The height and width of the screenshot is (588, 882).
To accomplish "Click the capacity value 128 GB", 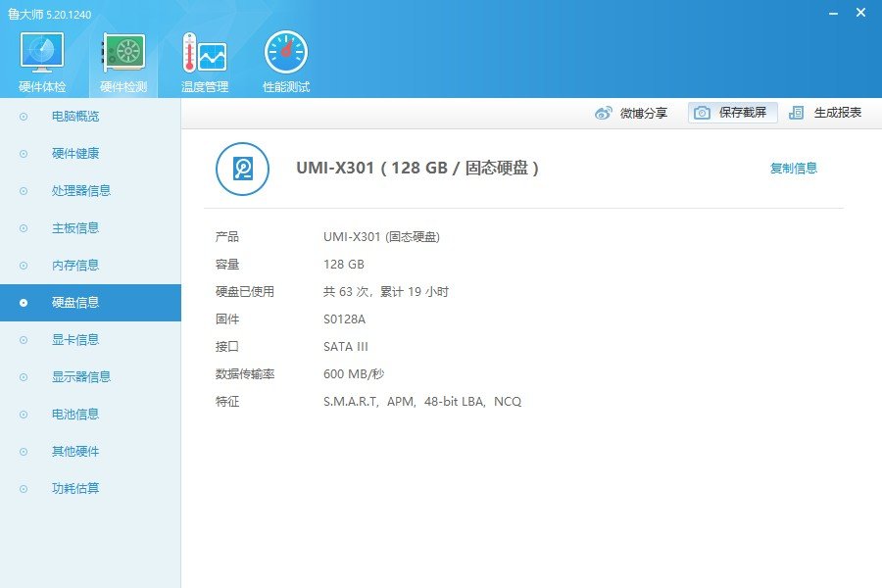I will 344,265.
